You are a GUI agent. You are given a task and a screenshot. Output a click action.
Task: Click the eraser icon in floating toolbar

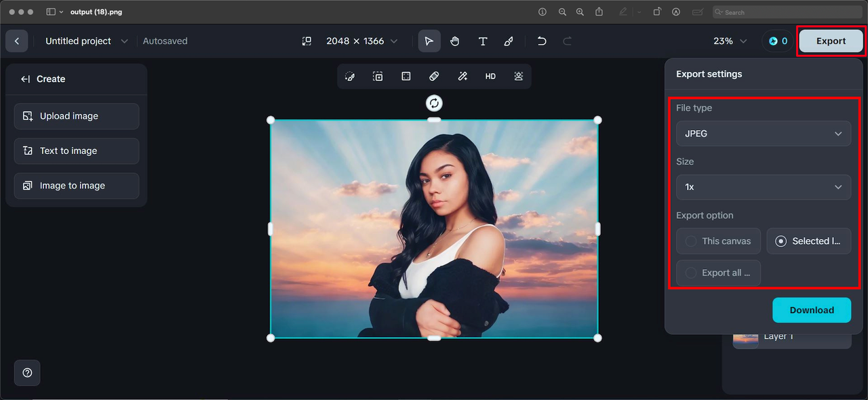click(434, 77)
